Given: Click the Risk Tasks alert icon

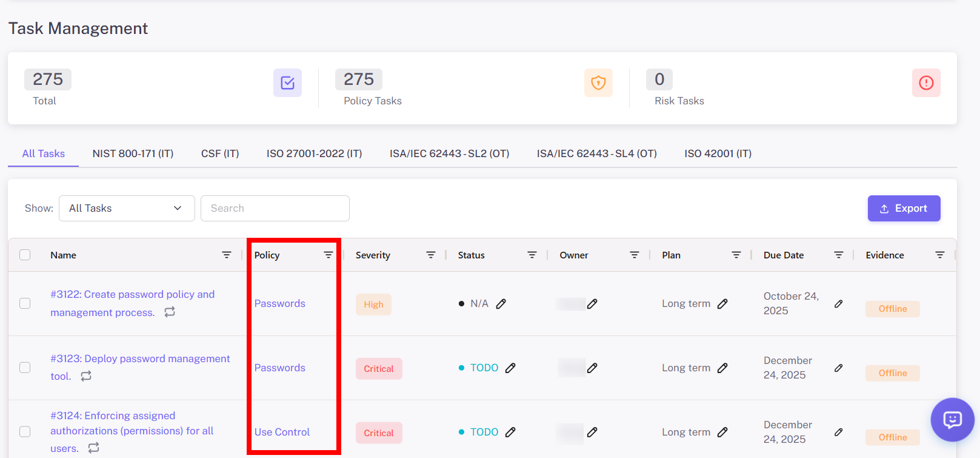Looking at the screenshot, I should point(925,83).
